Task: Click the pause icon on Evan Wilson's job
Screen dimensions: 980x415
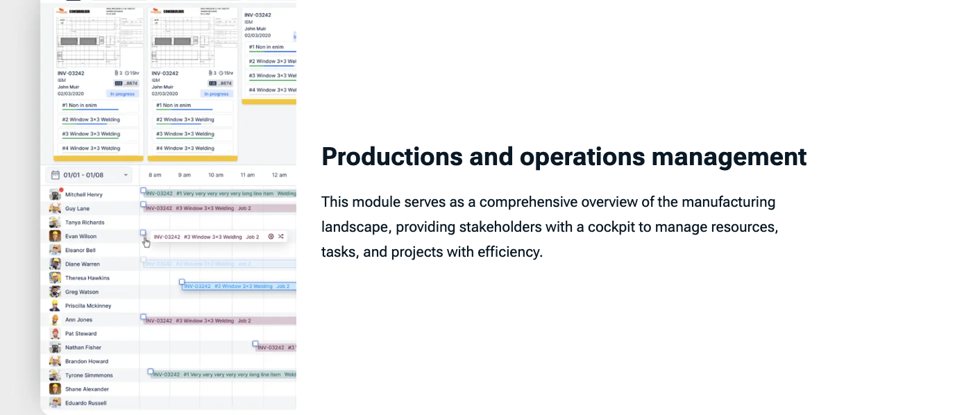Action: click(x=271, y=237)
